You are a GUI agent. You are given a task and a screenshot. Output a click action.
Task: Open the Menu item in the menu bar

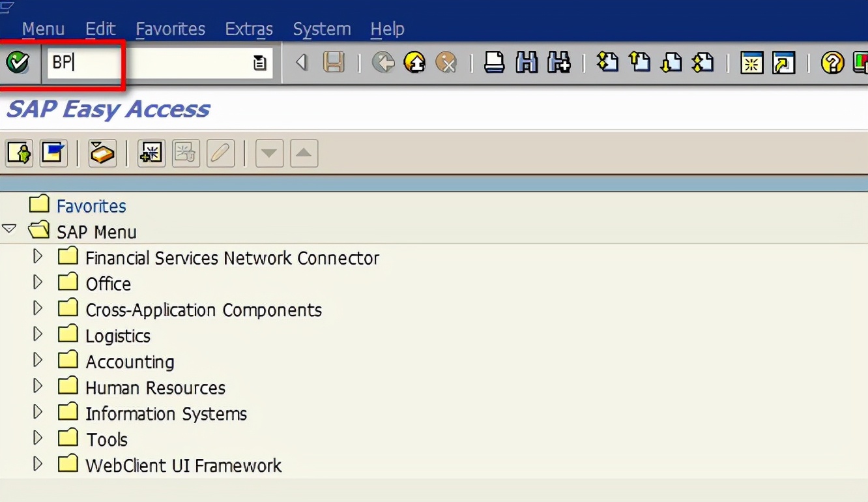pos(43,29)
